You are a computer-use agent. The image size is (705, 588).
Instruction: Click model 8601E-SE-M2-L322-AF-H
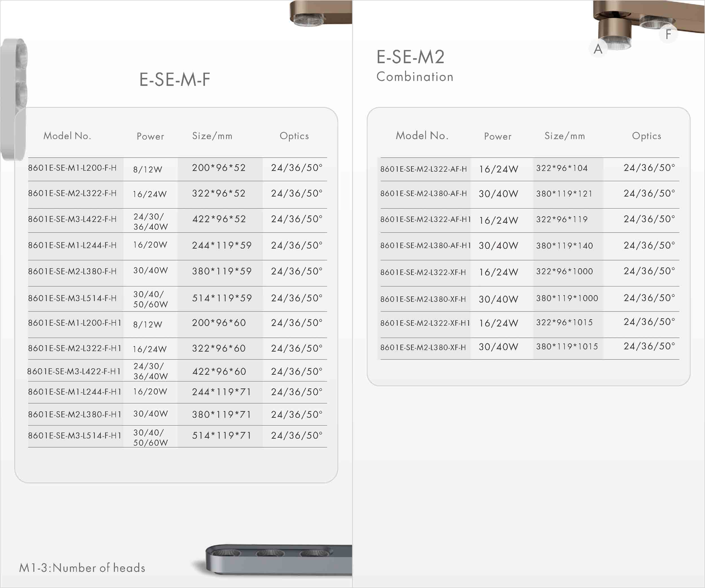(x=423, y=169)
